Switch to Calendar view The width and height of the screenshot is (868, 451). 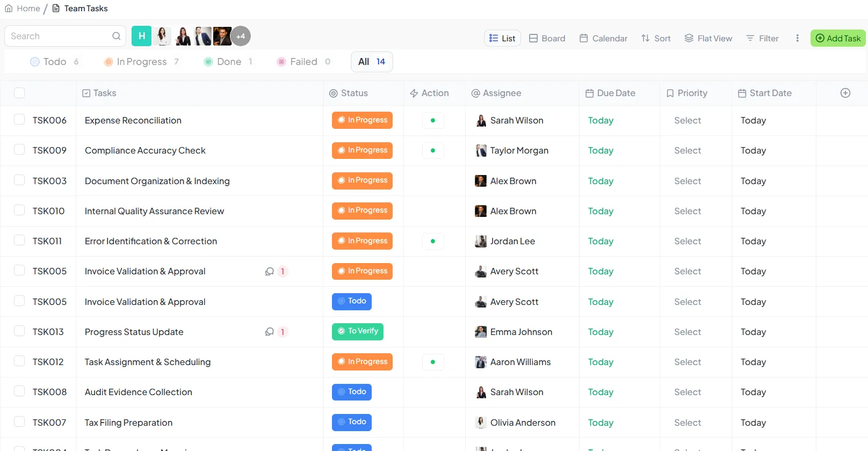pyautogui.click(x=603, y=38)
